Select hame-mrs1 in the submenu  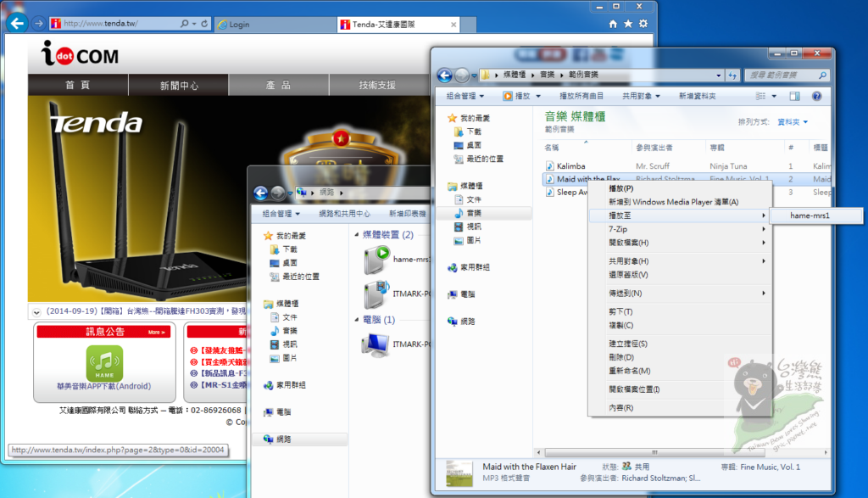816,215
